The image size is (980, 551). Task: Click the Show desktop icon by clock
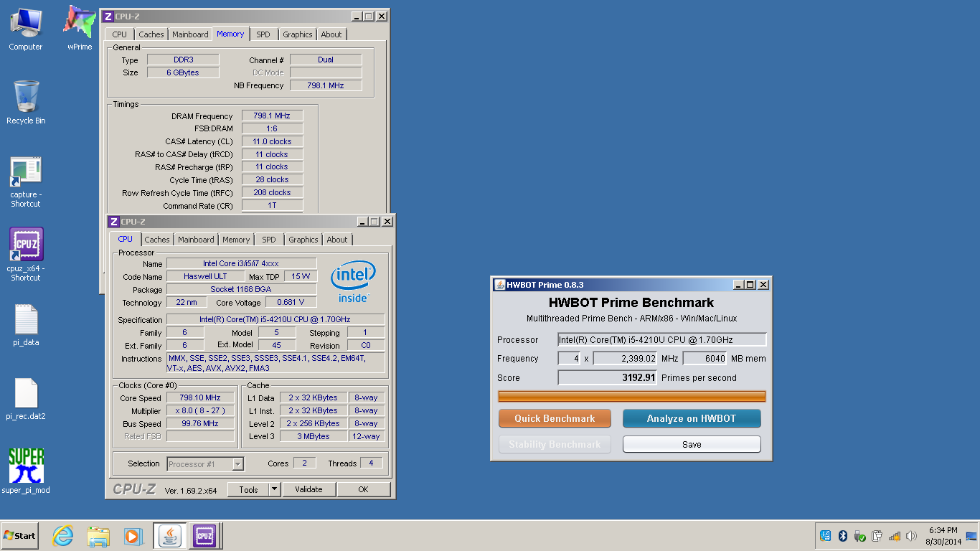coord(971,536)
